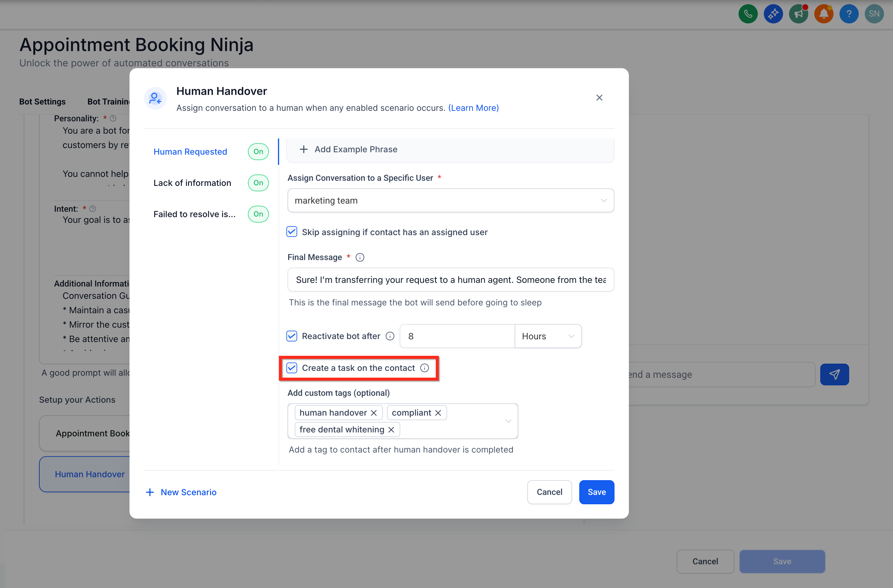The width and height of the screenshot is (893, 588).
Task: Open the blue AI sparkle icon
Action: (773, 14)
